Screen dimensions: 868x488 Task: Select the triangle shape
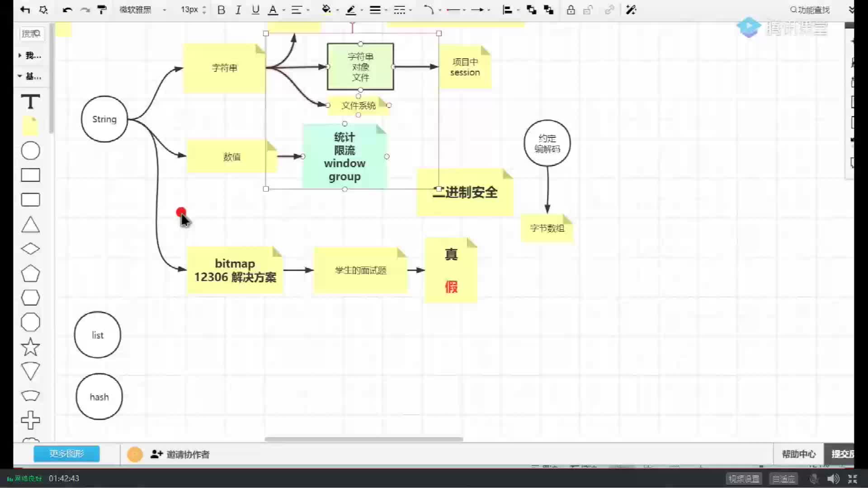[30, 225]
